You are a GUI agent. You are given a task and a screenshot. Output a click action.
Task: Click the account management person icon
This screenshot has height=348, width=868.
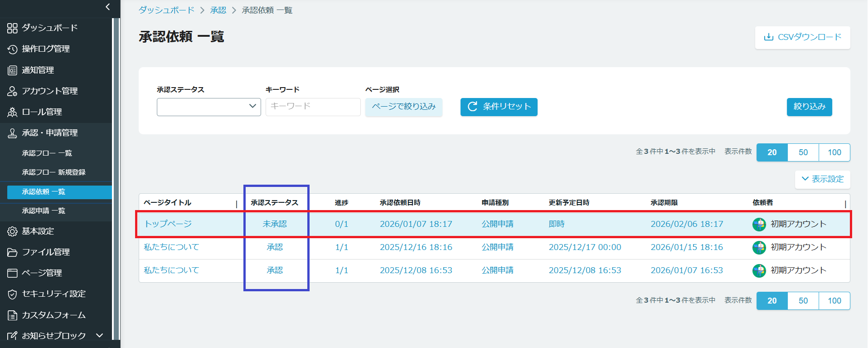click(12, 91)
